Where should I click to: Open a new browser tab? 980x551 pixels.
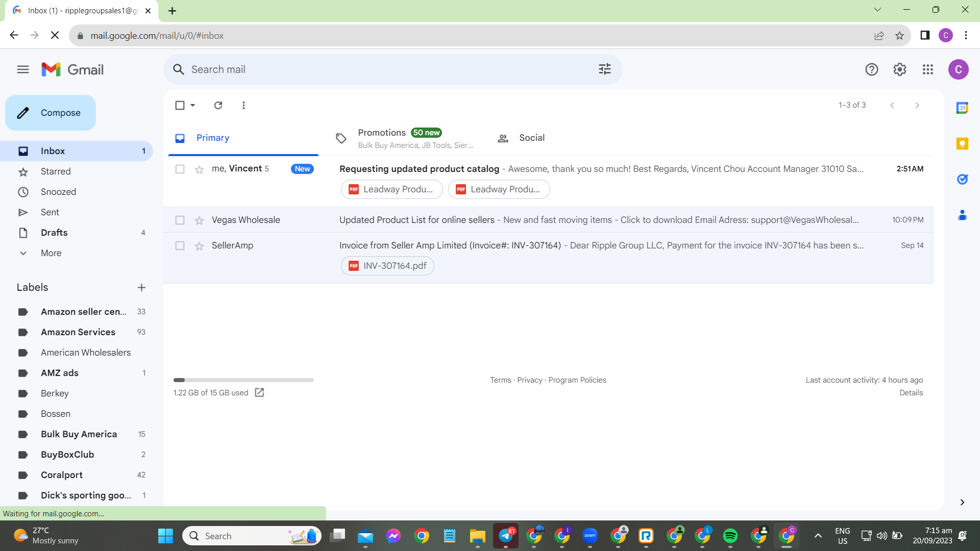pos(173,11)
